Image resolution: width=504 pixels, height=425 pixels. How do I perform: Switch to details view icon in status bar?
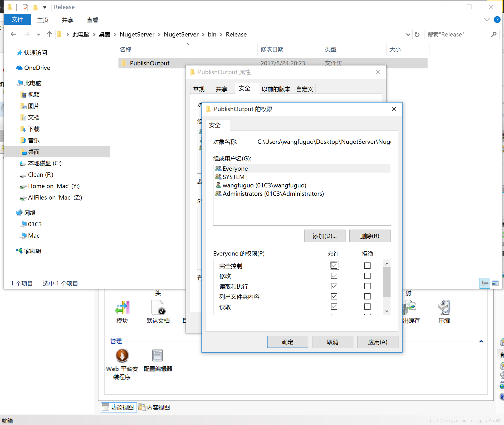coord(485,283)
